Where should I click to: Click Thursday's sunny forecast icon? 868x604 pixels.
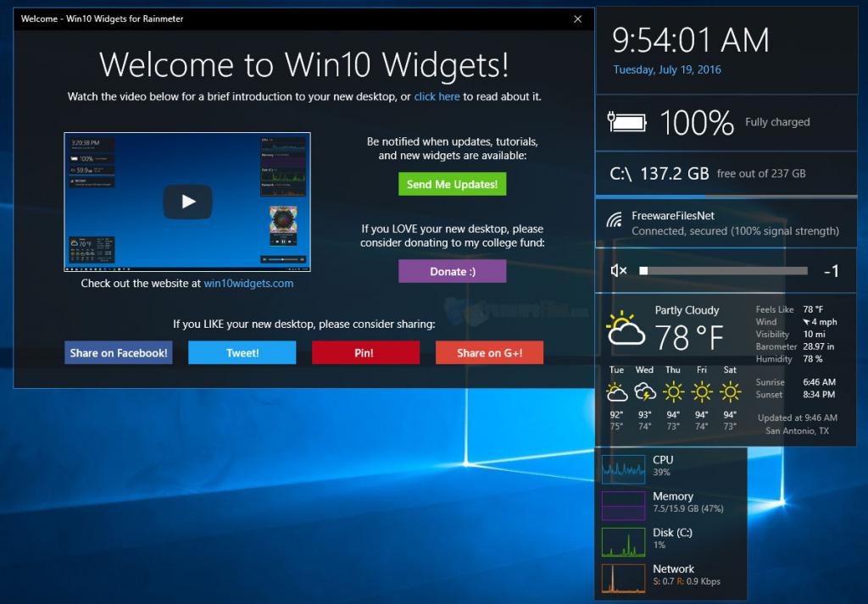673,393
